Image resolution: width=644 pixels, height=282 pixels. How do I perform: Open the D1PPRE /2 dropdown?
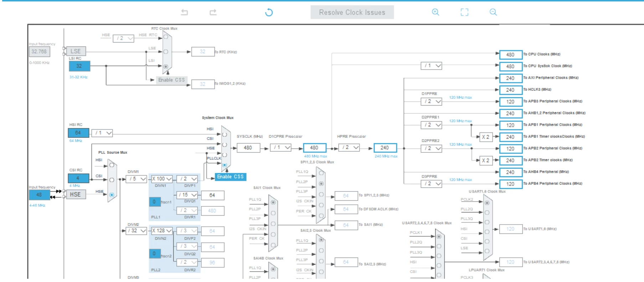pyautogui.click(x=432, y=101)
